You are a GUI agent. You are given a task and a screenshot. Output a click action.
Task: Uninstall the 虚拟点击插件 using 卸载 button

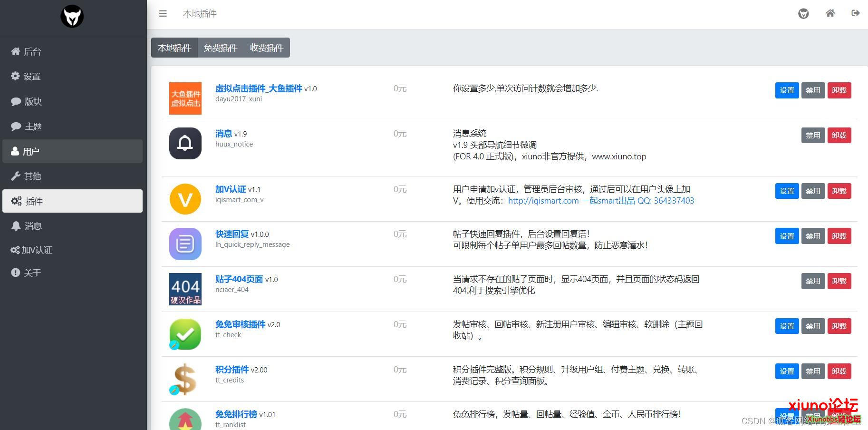coord(839,90)
